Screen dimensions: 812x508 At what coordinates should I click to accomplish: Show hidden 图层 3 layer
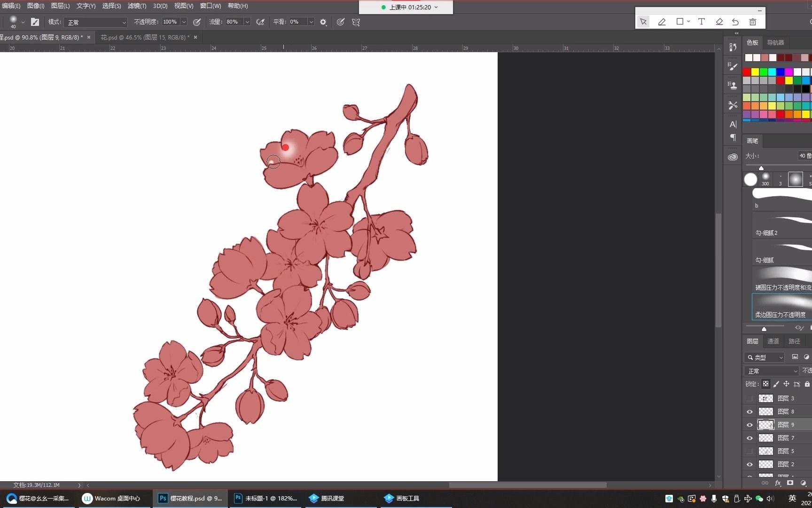tap(750, 398)
